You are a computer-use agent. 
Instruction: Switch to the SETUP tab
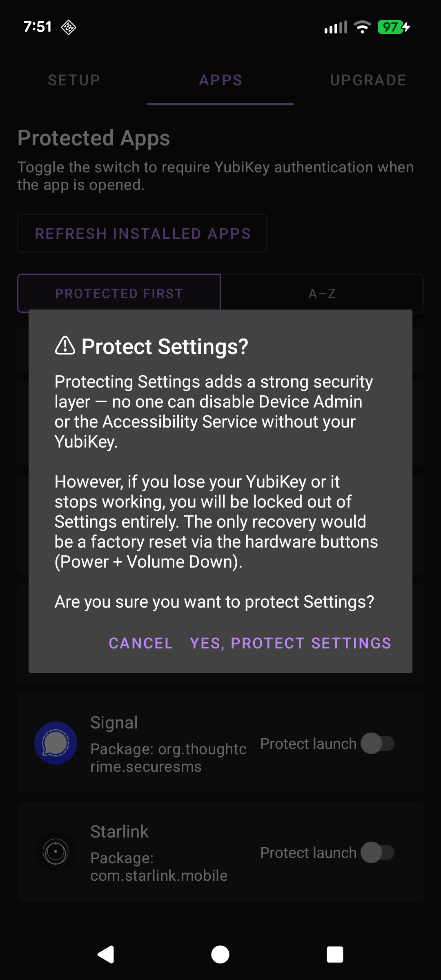73,80
